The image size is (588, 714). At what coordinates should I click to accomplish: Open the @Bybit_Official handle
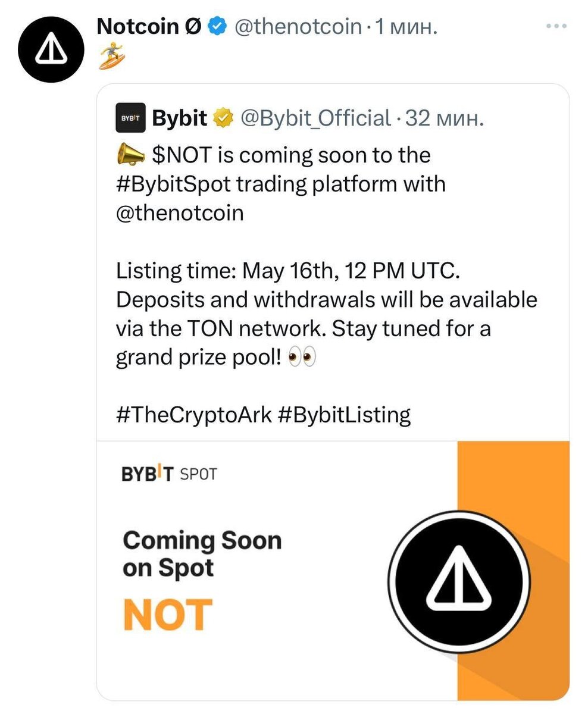(x=315, y=118)
